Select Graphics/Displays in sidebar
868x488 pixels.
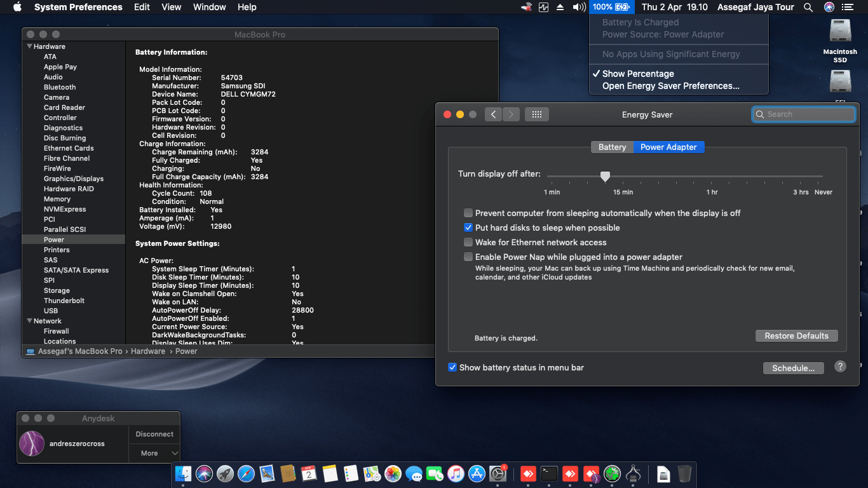click(74, 179)
